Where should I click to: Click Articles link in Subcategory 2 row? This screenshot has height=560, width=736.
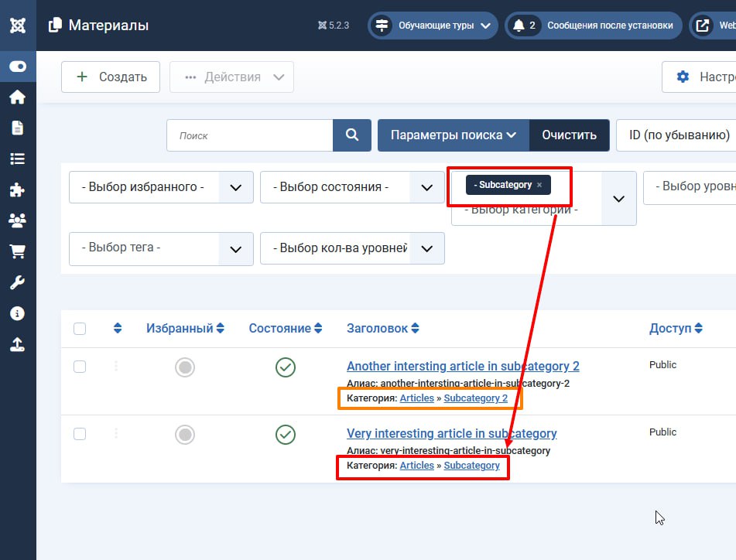click(417, 398)
